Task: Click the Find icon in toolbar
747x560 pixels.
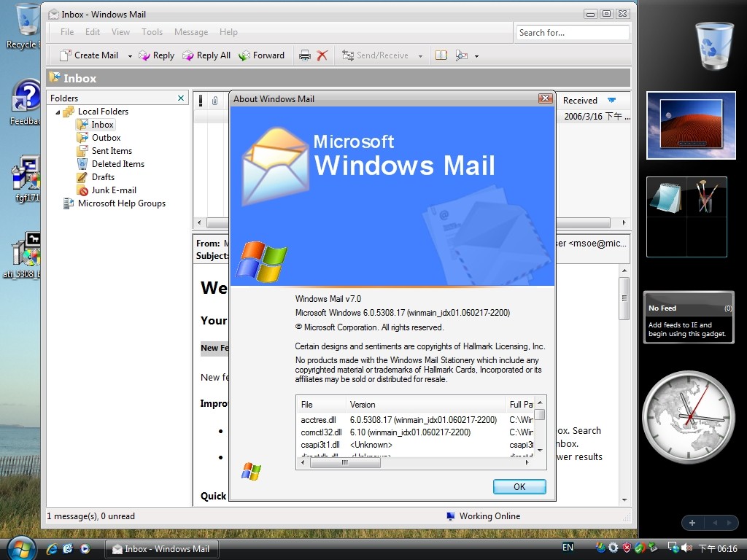Action: coord(461,55)
